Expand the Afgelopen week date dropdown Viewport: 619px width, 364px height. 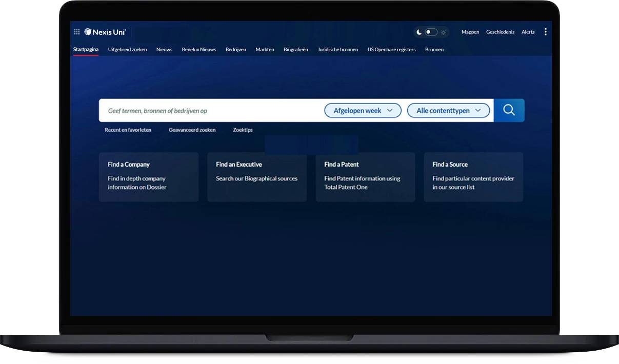tap(363, 111)
